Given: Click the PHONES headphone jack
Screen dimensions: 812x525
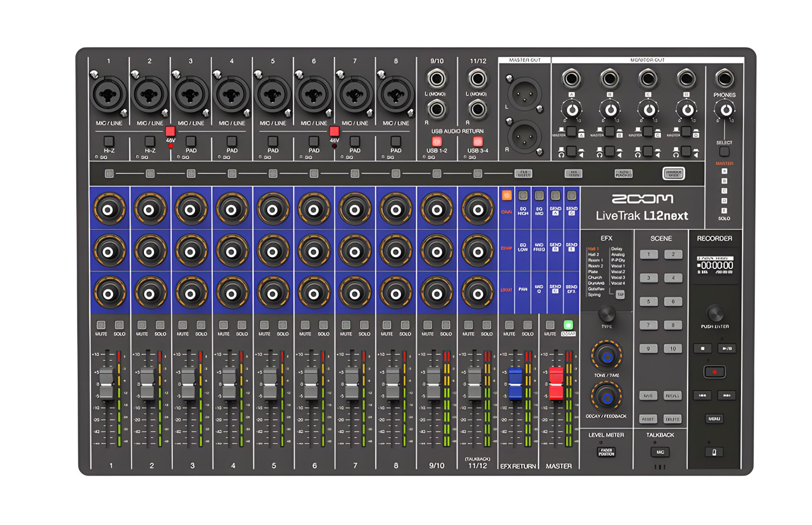Looking at the screenshot, I should 724,79.
